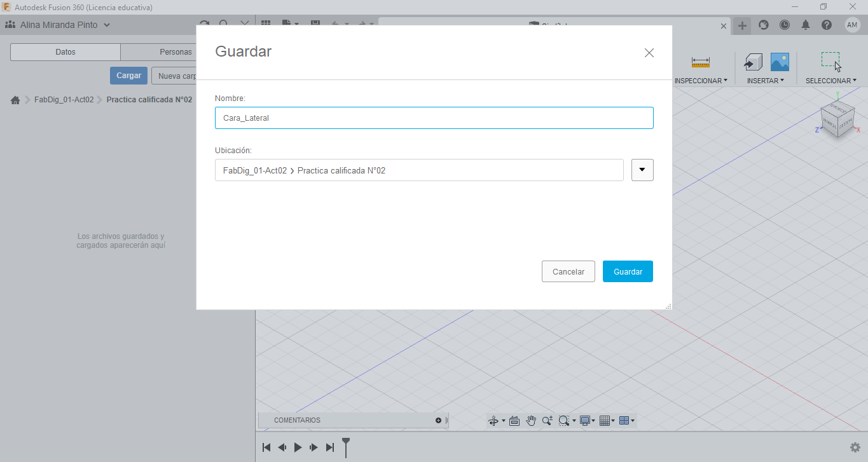Screen dimensions: 868x462
Task: Open the Alina Miranda Pinto team dropdown
Action: (x=106, y=25)
